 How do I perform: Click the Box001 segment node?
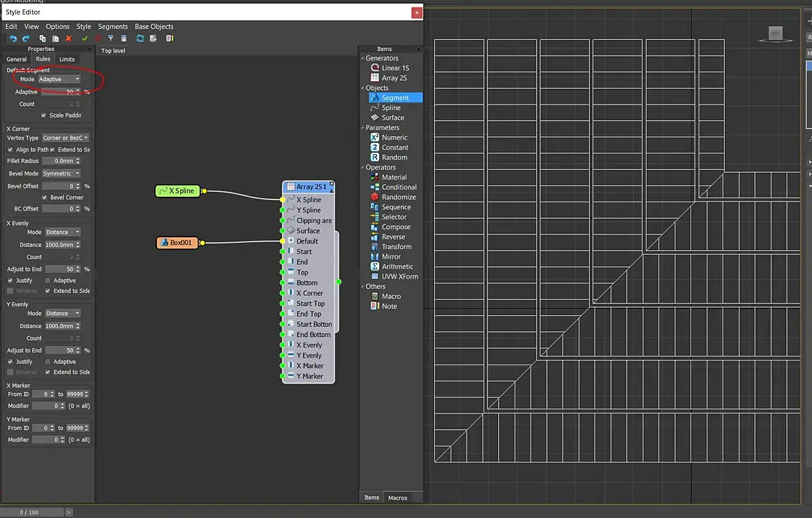[x=177, y=243]
